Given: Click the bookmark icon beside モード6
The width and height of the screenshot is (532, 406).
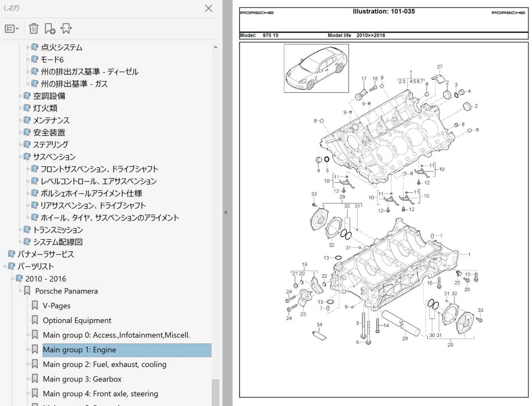Looking at the screenshot, I should point(35,59).
